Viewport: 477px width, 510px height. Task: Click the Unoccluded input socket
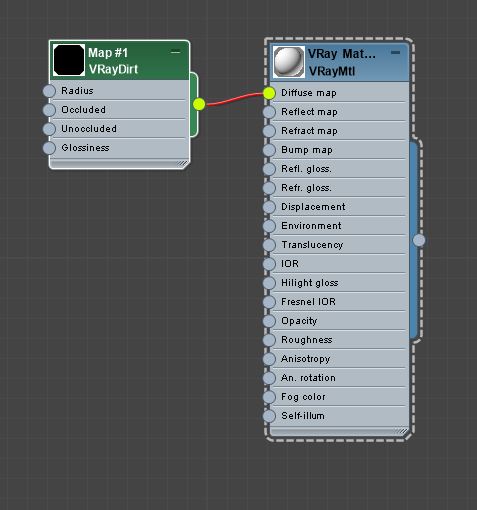click(49, 129)
